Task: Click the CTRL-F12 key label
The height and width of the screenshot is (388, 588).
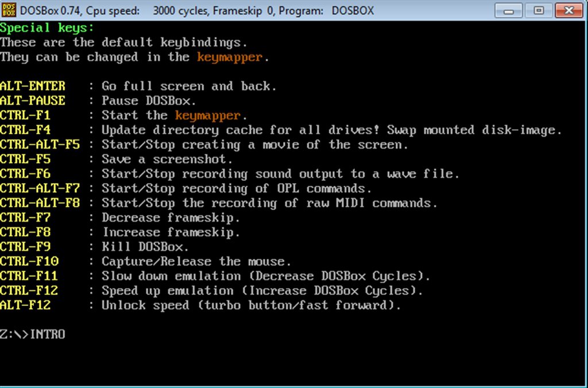Action: click(29, 290)
